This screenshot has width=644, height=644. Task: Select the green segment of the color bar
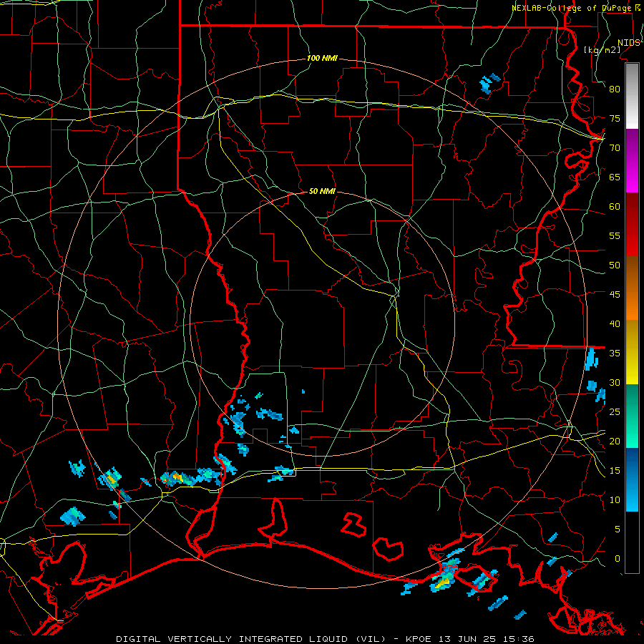(632, 416)
